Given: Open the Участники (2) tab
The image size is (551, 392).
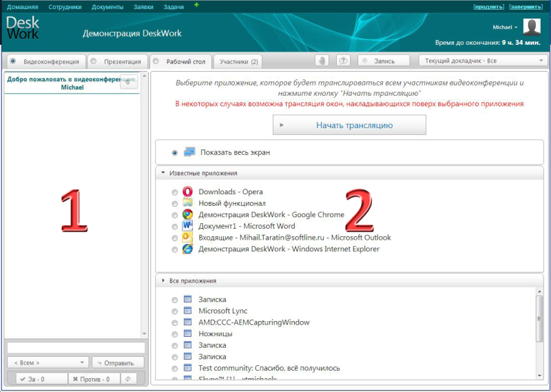Looking at the screenshot, I should pos(238,61).
